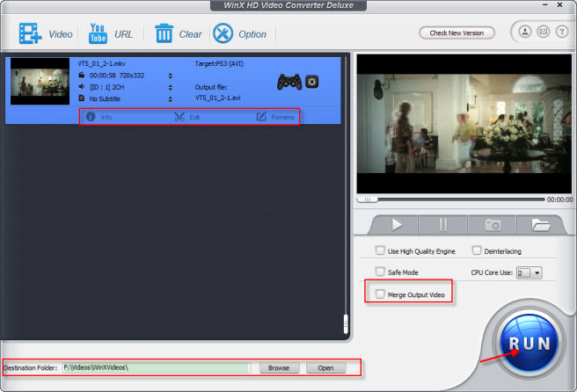Click the help question mark icon
This screenshot has height=392, width=577.
(x=561, y=32)
